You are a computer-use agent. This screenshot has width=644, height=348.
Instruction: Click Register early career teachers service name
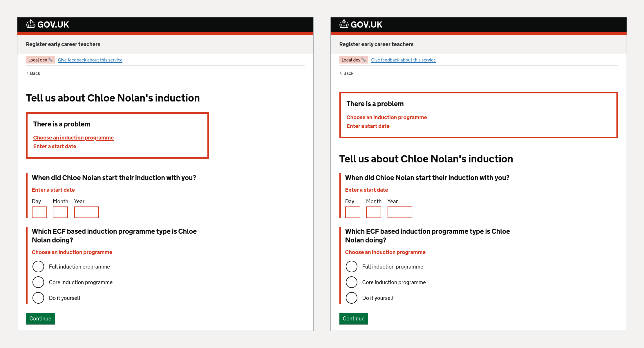tap(63, 44)
